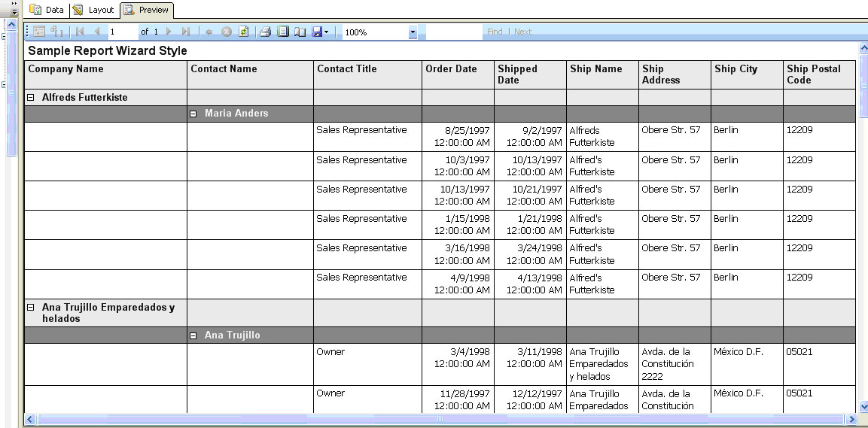Click the left pane scroll up arrow
868x428 pixels.
tap(11, 24)
